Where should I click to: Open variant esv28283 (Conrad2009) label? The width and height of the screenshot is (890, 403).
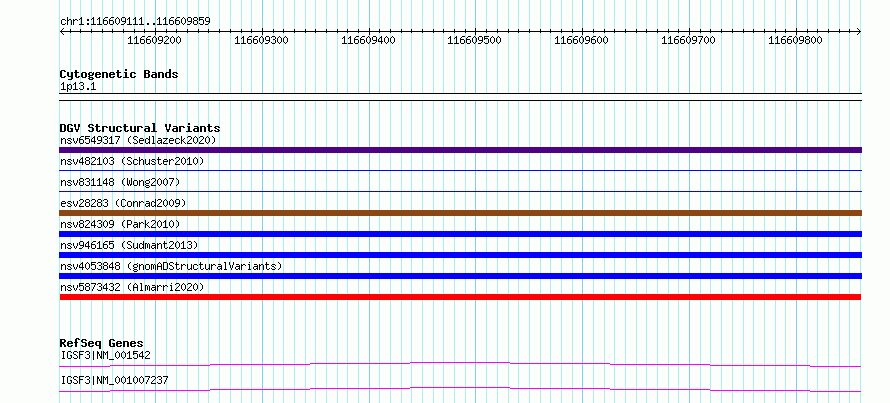(123, 203)
